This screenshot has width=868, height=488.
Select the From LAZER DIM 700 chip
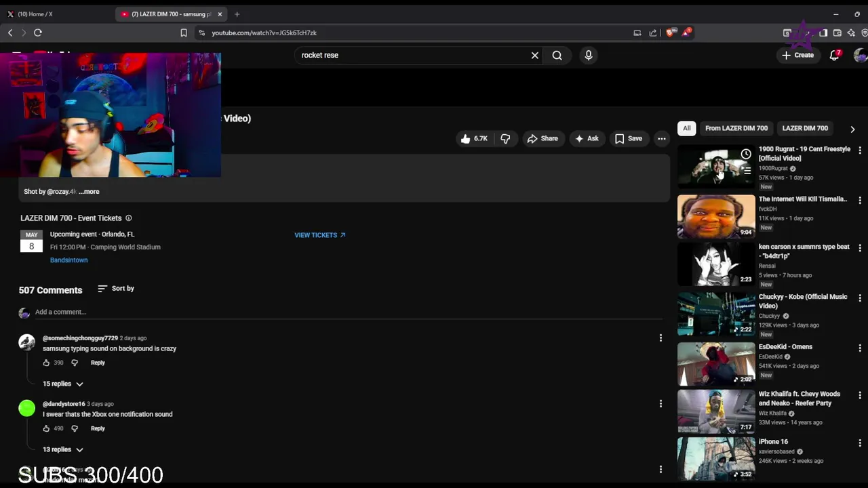pyautogui.click(x=736, y=128)
